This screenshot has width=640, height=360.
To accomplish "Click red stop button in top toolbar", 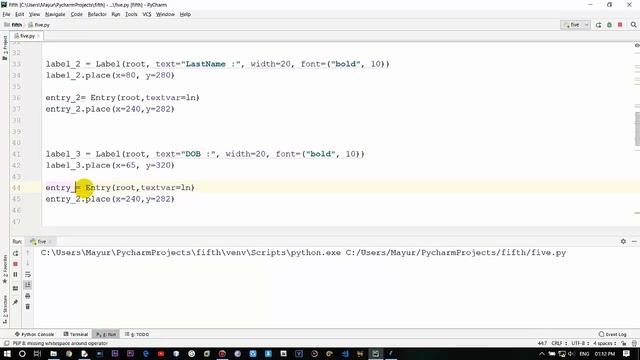I will [620, 25].
